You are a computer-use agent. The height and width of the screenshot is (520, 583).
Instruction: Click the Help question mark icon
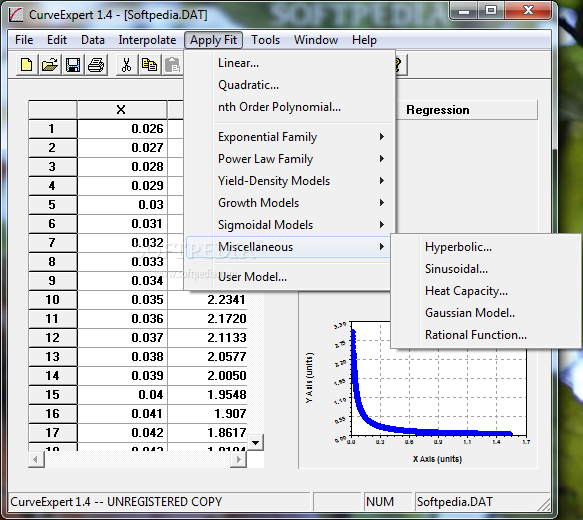click(x=399, y=65)
